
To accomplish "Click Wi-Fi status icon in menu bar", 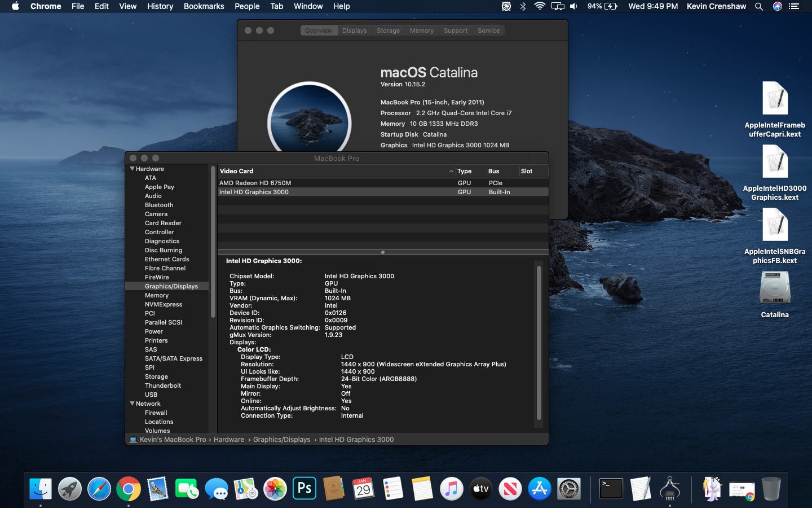I will (x=540, y=6).
